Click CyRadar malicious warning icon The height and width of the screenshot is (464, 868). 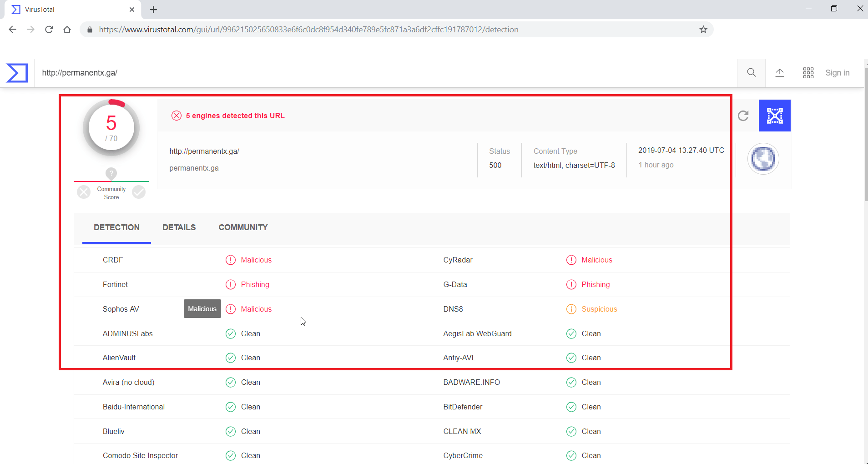pos(571,260)
